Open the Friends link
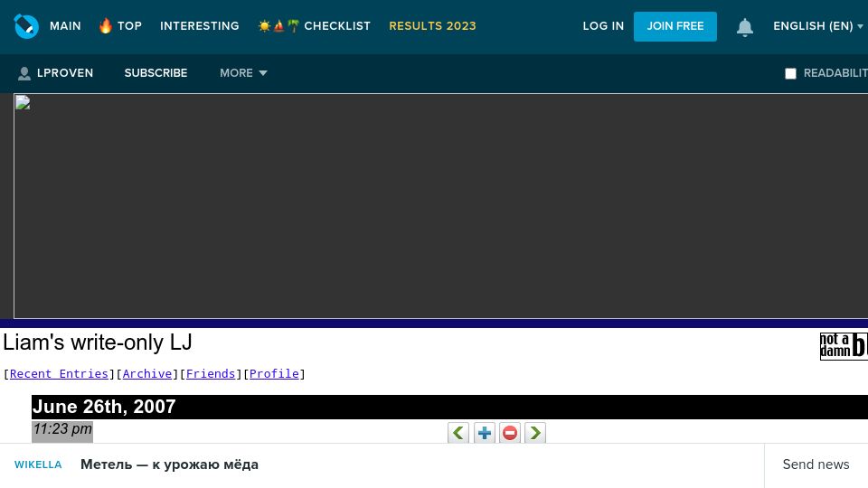Image resolution: width=868 pixels, height=488 pixels. point(211,373)
